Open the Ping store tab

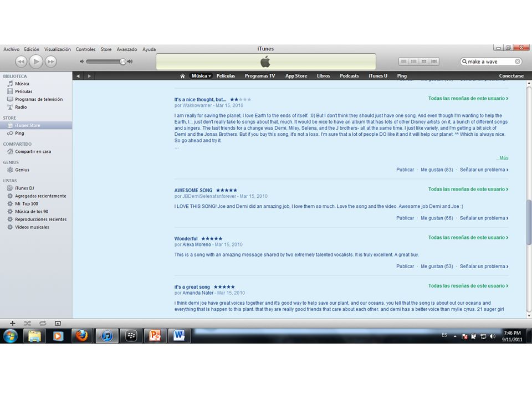(x=402, y=76)
